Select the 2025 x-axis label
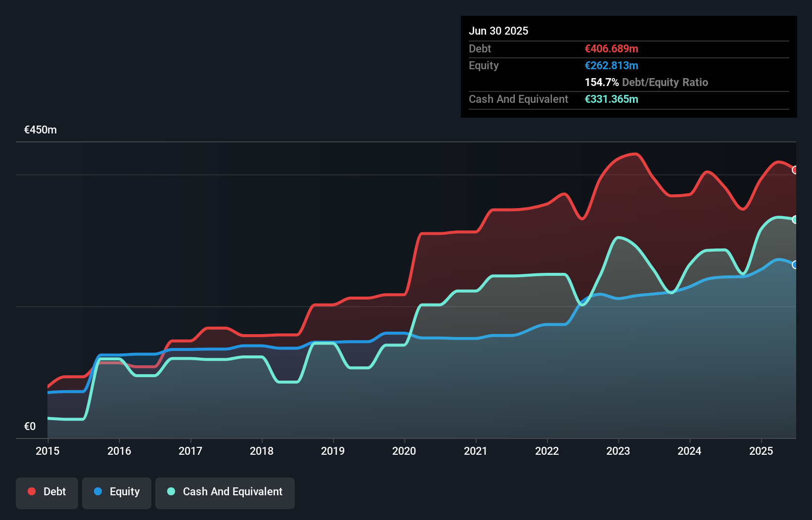This screenshot has height=520, width=812. pos(761,451)
